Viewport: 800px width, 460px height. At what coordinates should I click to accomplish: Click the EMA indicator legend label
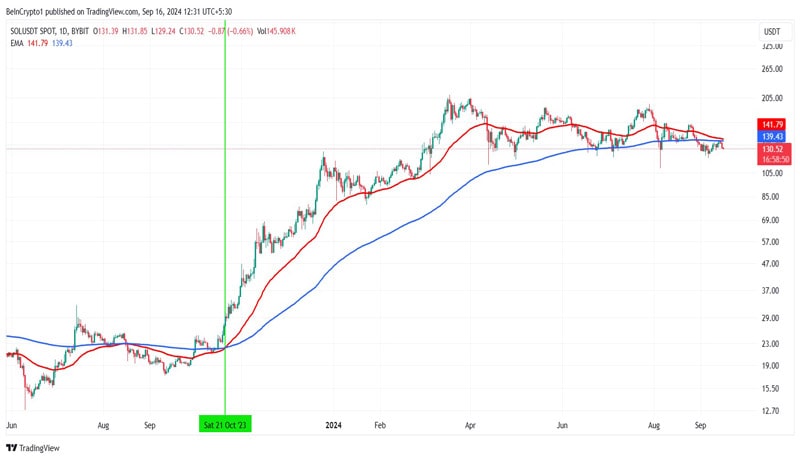[x=17, y=43]
